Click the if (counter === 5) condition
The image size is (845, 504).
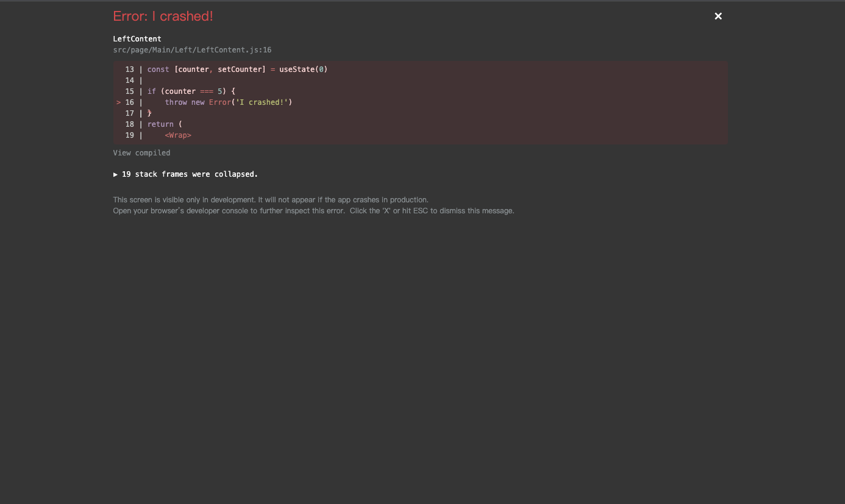[191, 91]
